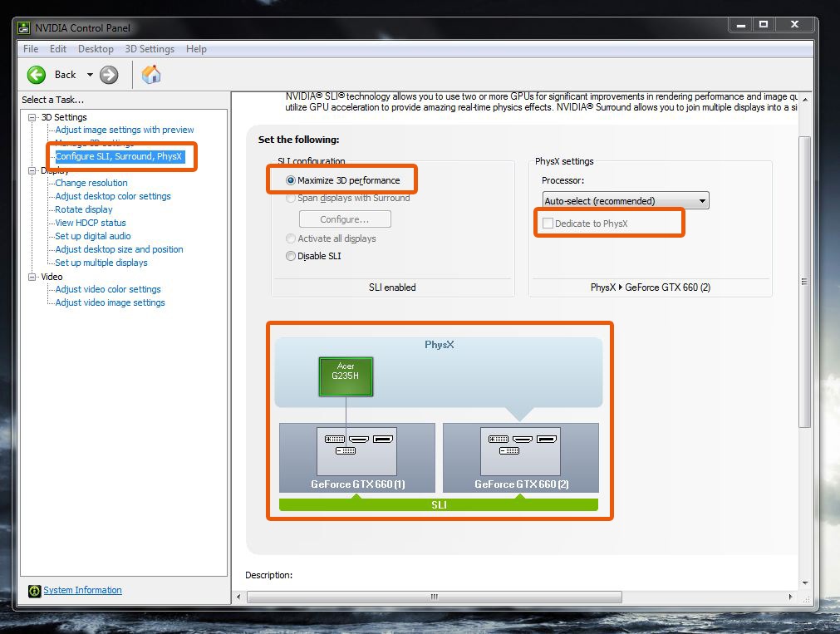
Task: Click the vertical scrollbar thumb
Action: click(x=804, y=282)
